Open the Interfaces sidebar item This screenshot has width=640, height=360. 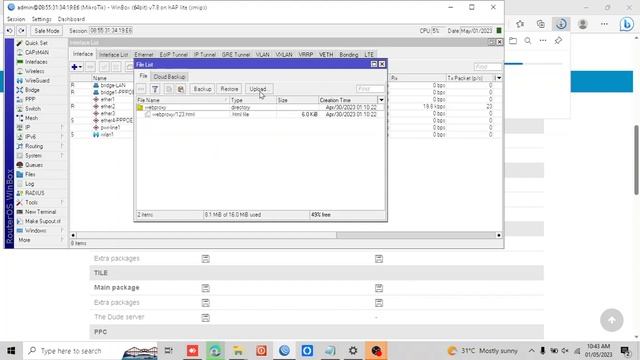click(36, 62)
